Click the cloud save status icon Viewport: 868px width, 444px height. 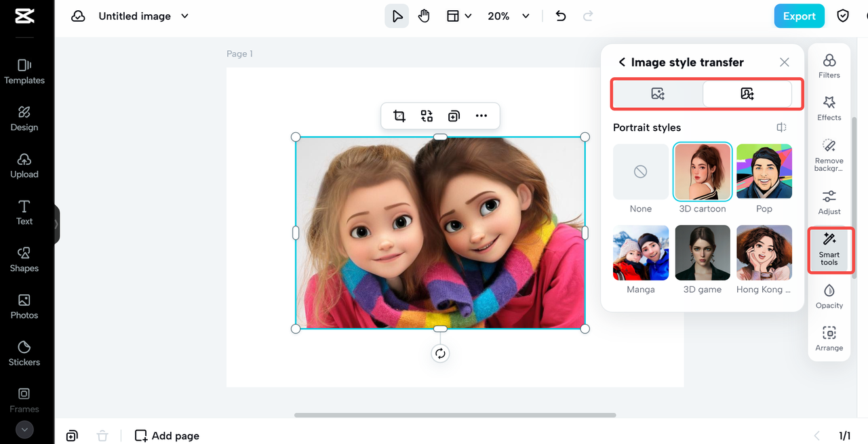pyautogui.click(x=78, y=16)
